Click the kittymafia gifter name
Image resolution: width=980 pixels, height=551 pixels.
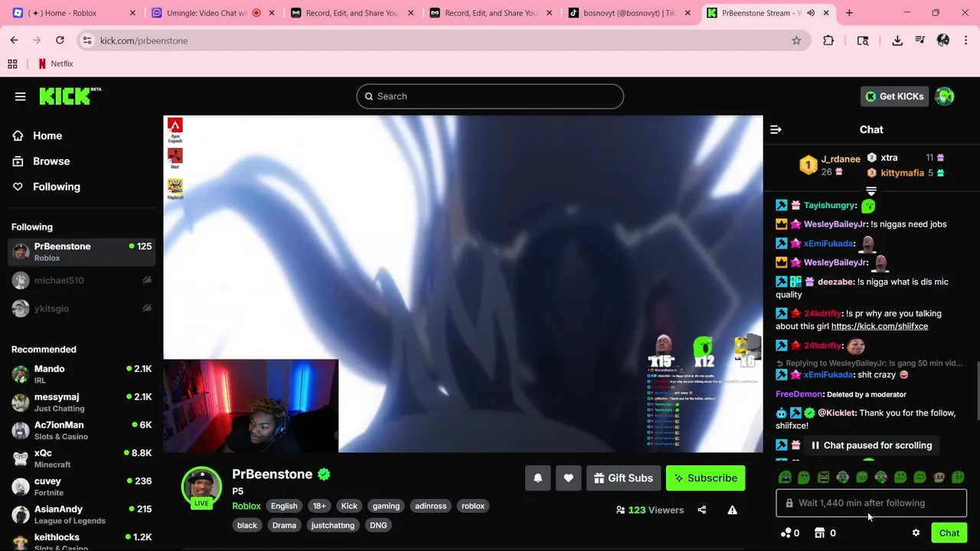click(903, 173)
